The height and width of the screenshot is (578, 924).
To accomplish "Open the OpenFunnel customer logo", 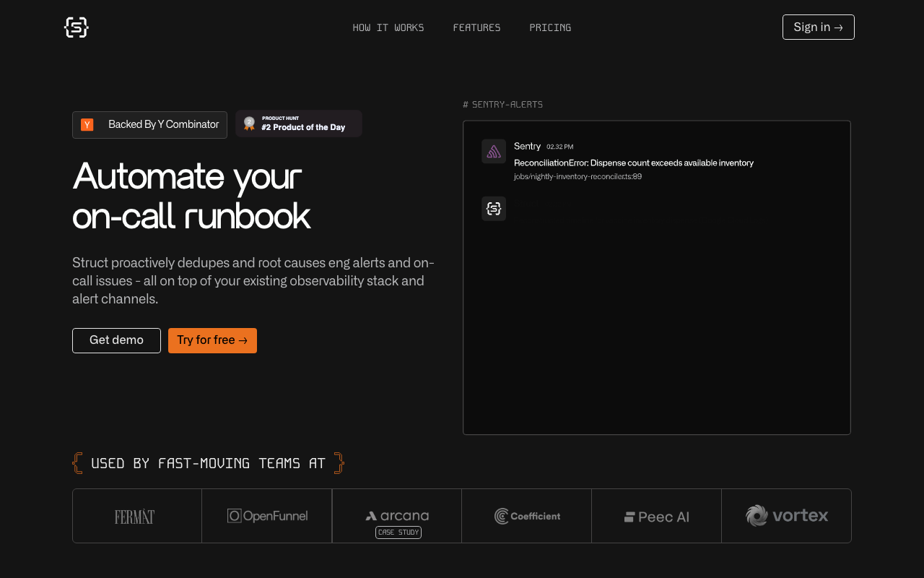I will [267, 516].
